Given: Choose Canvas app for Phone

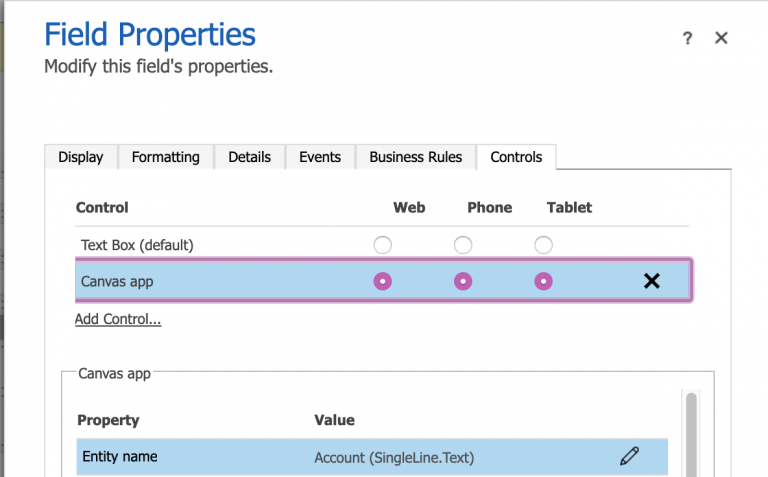Looking at the screenshot, I should pyautogui.click(x=463, y=281).
